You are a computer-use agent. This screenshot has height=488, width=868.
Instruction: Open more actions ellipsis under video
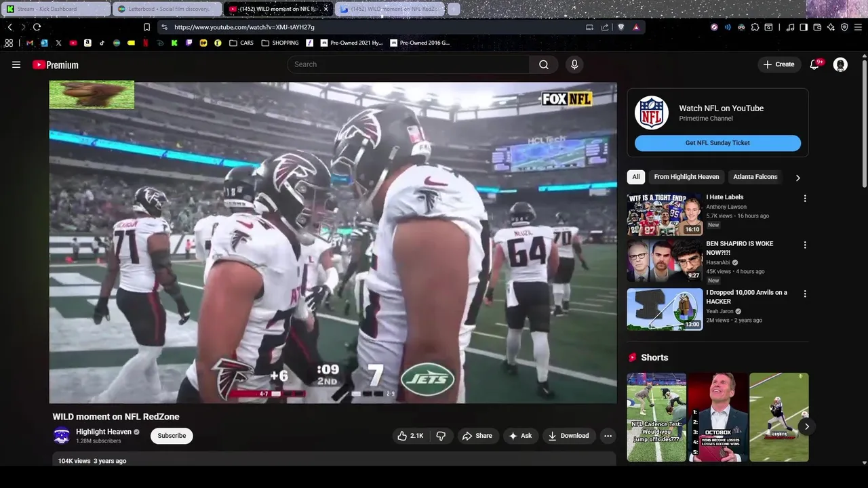point(608,436)
